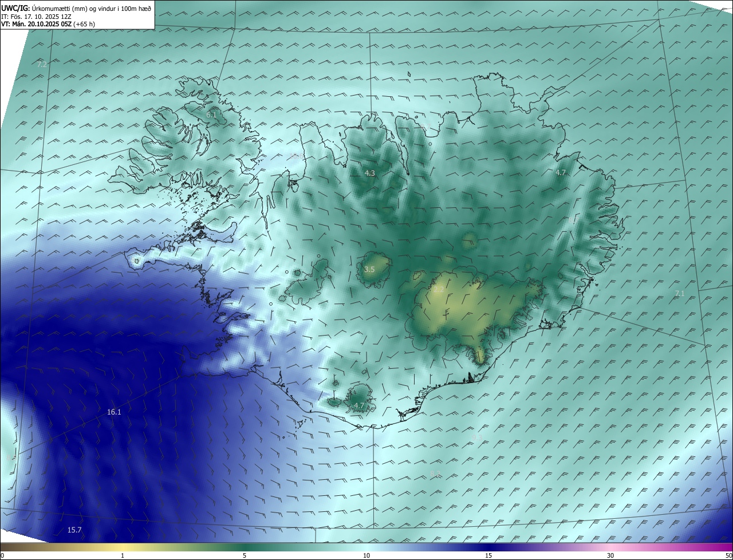Click the "VT: Mán. 20.10.2025 05Z (+65 h)" line
This screenshot has width=733, height=560.
tap(48, 24)
